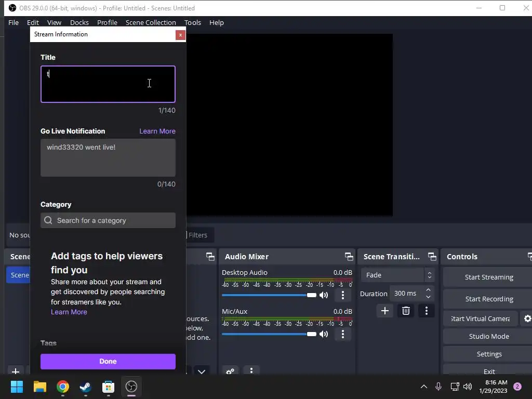Add a new scene with plus
The height and width of the screenshot is (399, 532).
pyautogui.click(x=15, y=371)
